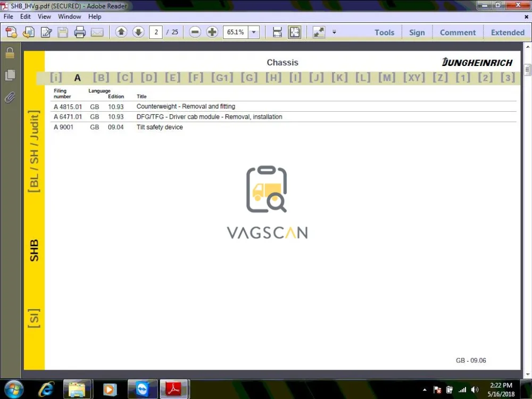Open Counterweight - Removal and fitting entry
This screenshot has height=399, width=532.
pos(186,106)
